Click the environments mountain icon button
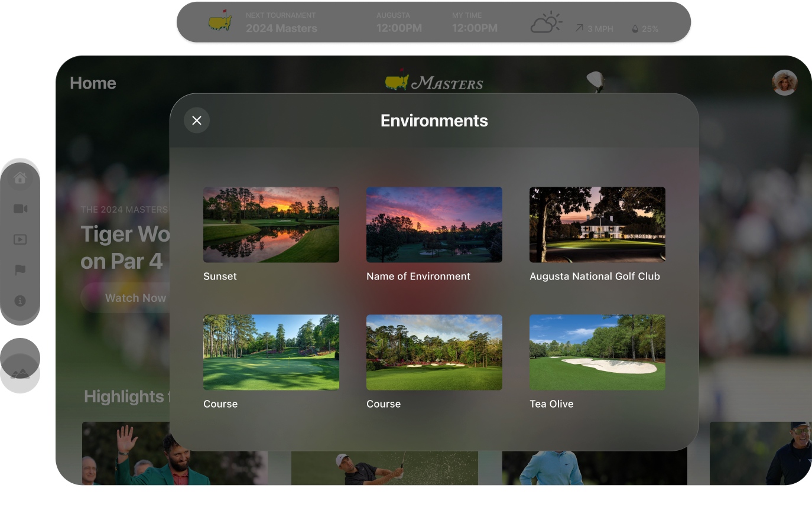 (x=20, y=372)
